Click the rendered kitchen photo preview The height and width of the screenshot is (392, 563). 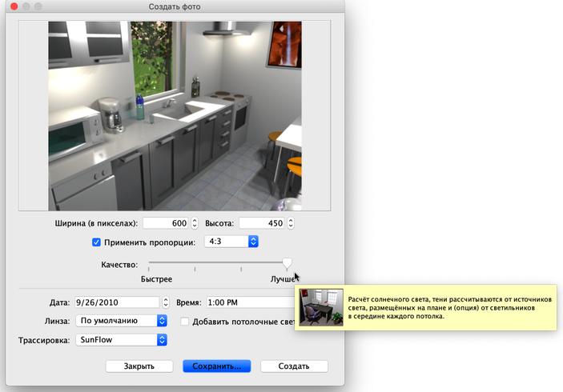tap(175, 116)
